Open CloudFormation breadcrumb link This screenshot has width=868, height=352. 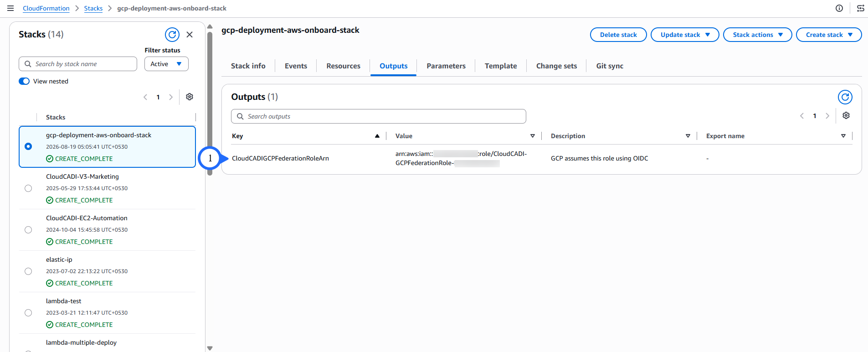[46, 8]
